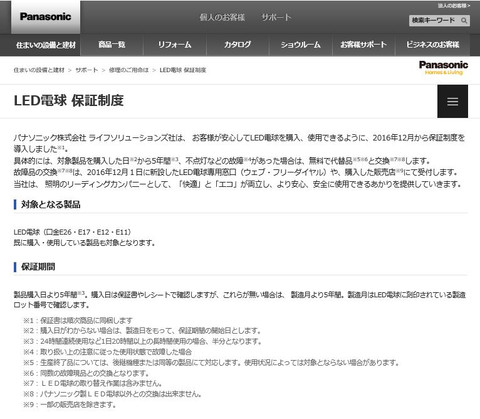Select お客様サポート navigation tab
This screenshot has width=480, height=419.
pyautogui.click(x=363, y=45)
